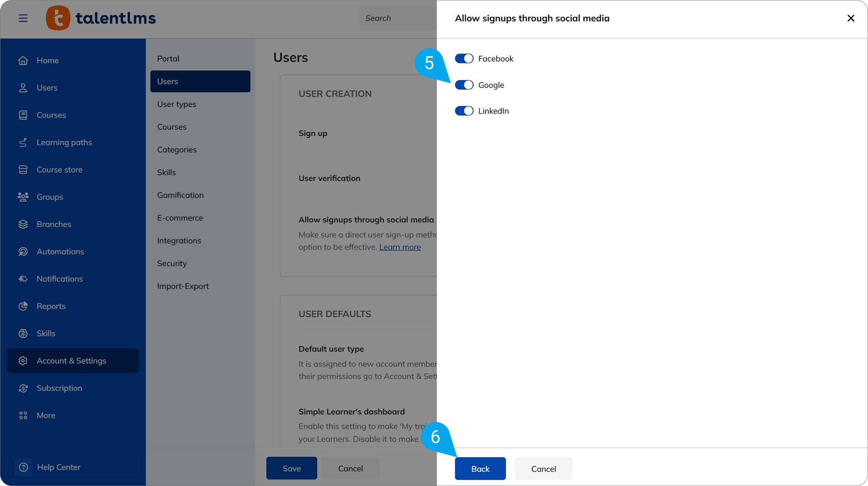Click the Automations icon
Viewport: 868px width, 486px height.
click(x=23, y=251)
